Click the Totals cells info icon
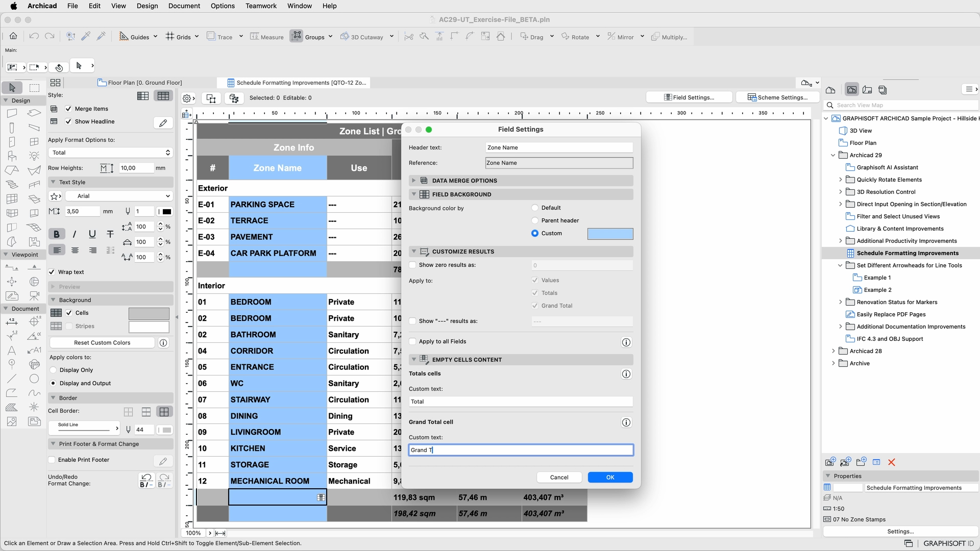 [626, 374]
